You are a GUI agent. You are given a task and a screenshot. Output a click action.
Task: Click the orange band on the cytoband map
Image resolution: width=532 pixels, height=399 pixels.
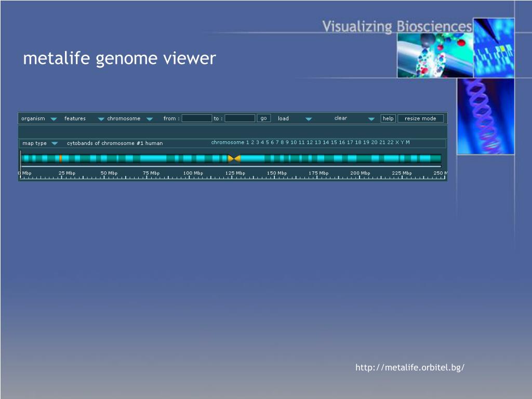coord(60,158)
